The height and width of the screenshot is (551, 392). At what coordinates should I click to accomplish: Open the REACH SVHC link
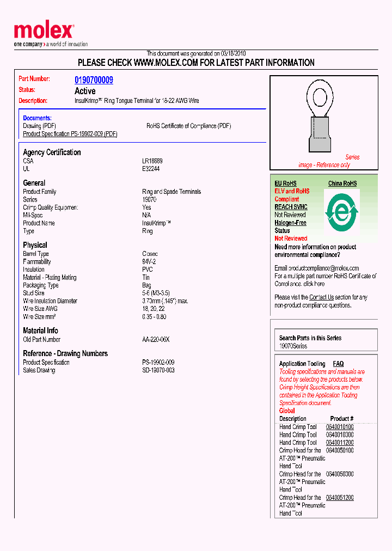coord(291,207)
